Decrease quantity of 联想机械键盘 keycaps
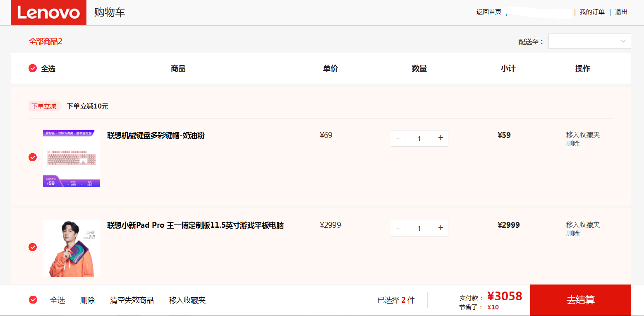 pos(398,138)
